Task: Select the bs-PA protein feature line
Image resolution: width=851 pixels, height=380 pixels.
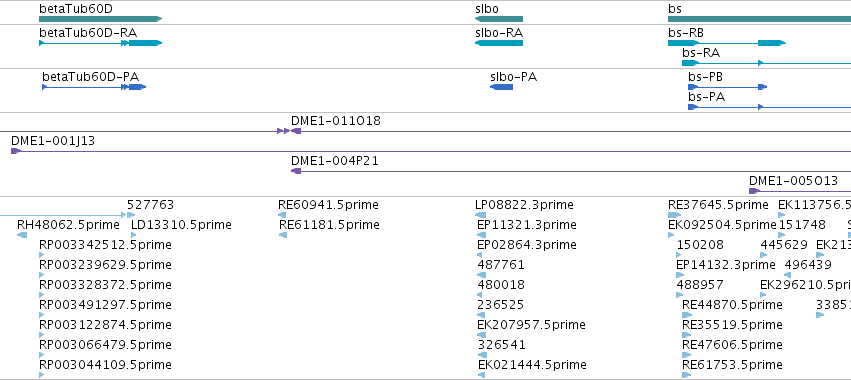Action: pyautogui.click(x=770, y=107)
